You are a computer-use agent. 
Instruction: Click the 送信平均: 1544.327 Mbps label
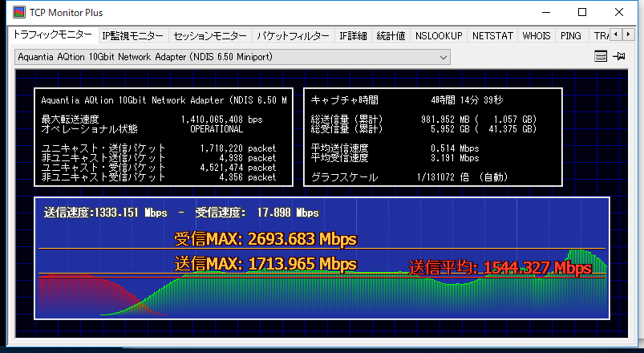coord(500,268)
